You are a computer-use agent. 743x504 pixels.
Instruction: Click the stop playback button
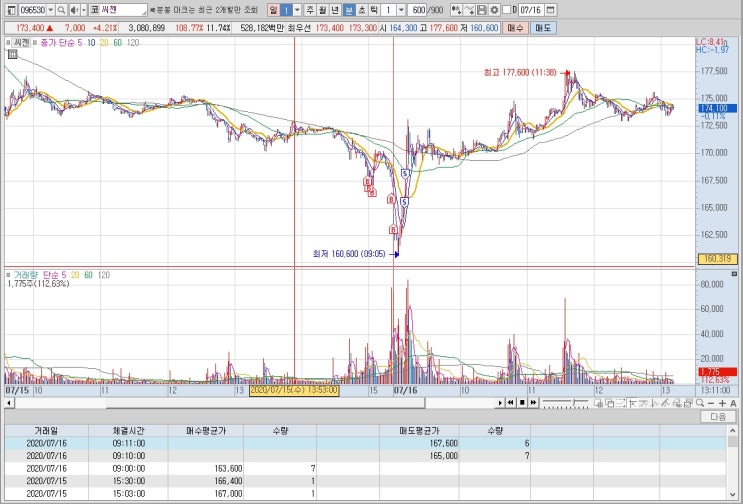point(522,403)
